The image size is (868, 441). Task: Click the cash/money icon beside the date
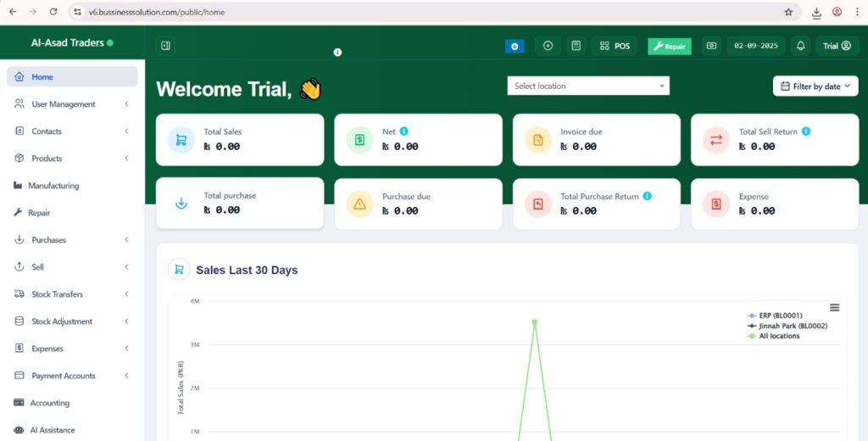[711, 46]
